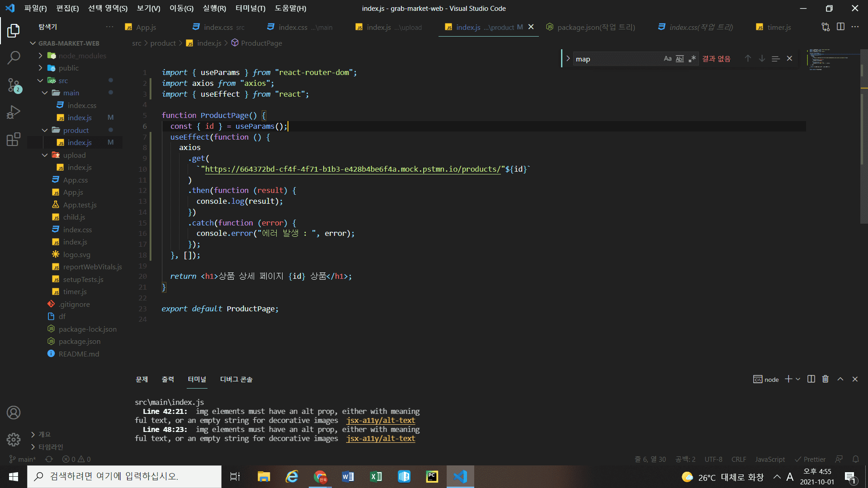868x488 pixels.
Task: Open Manage gear icon in activity bar
Action: [14, 439]
